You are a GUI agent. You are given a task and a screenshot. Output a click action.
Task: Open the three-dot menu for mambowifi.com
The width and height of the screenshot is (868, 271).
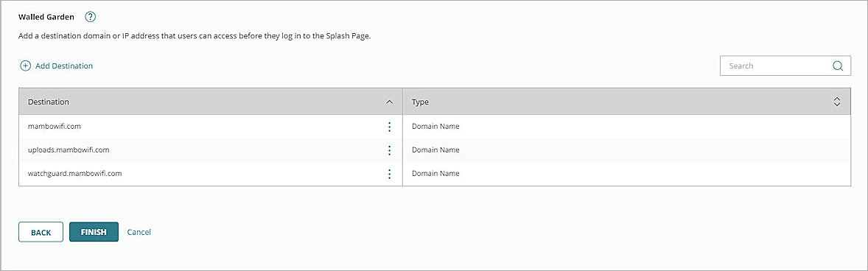389,127
